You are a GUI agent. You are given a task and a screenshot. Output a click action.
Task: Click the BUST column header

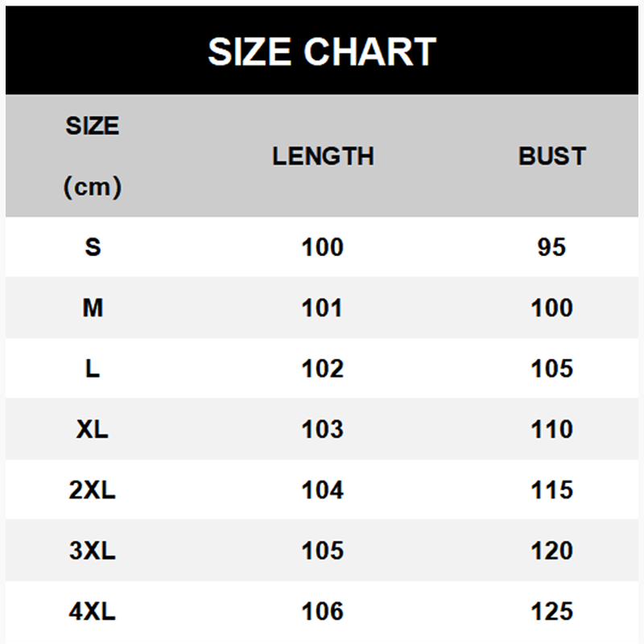552,156
